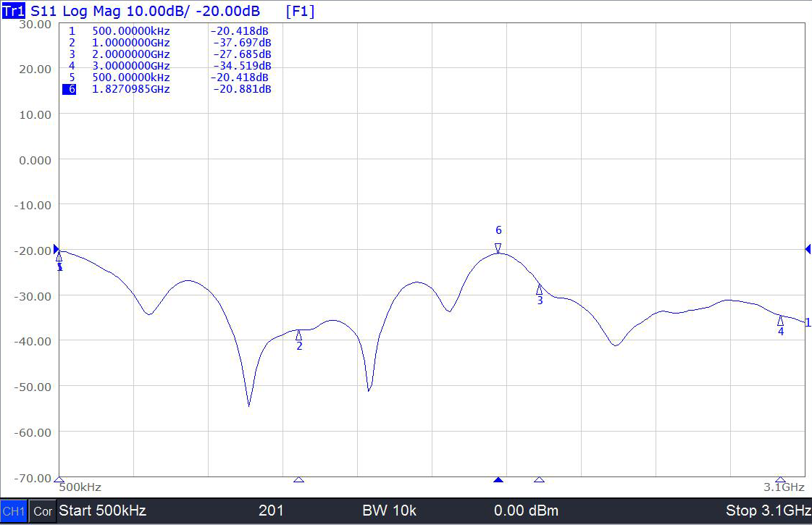This screenshot has width=812, height=525.
Task: Click marker 6 triangle at the trace peak
Action: [x=498, y=248]
